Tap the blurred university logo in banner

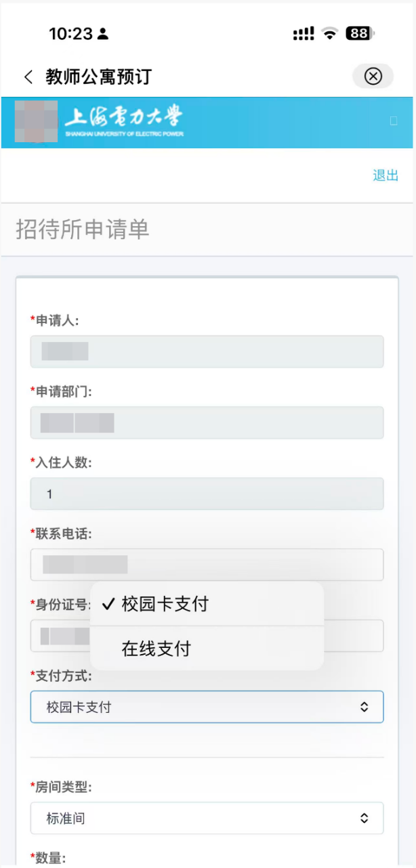[36, 122]
